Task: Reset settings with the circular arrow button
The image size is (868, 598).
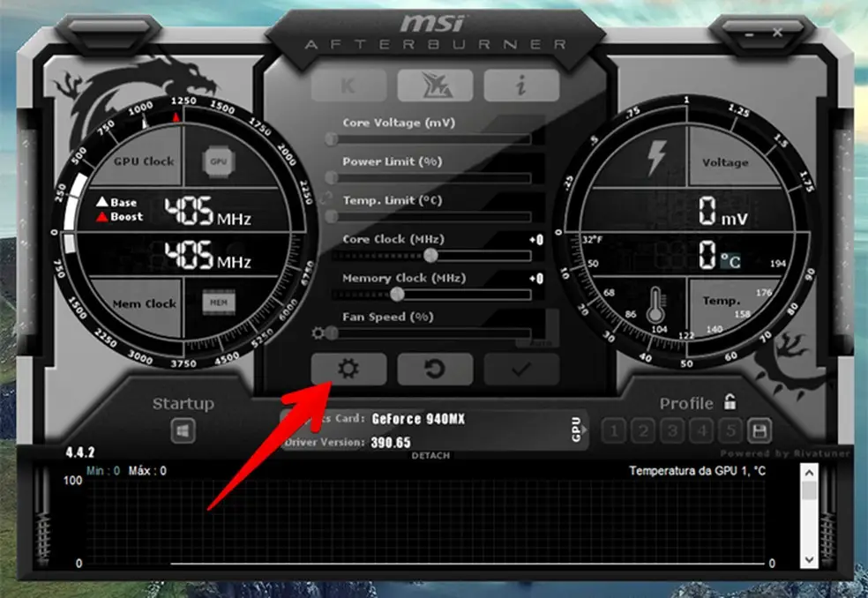Action: pos(434,370)
